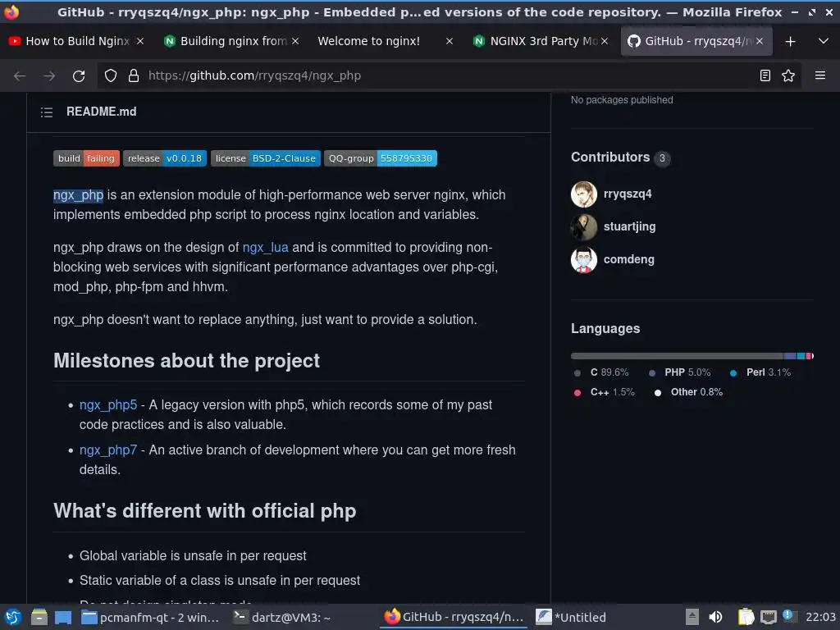Viewport: 840px width, 630px height.
Task: Click rryqszq4 contributor avatar
Action: click(x=584, y=194)
